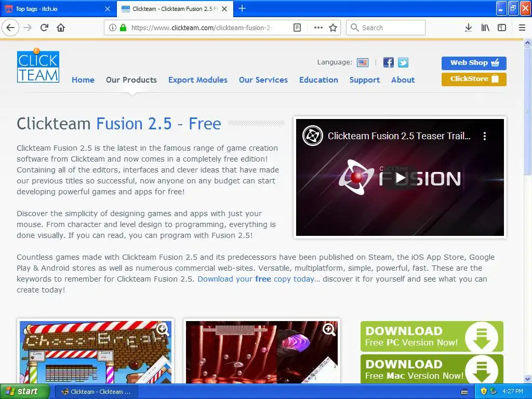Open the Choco Break screenshot thumbnail
Image resolution: width=532 pixels, height=399 pixels.
point(96,352)
